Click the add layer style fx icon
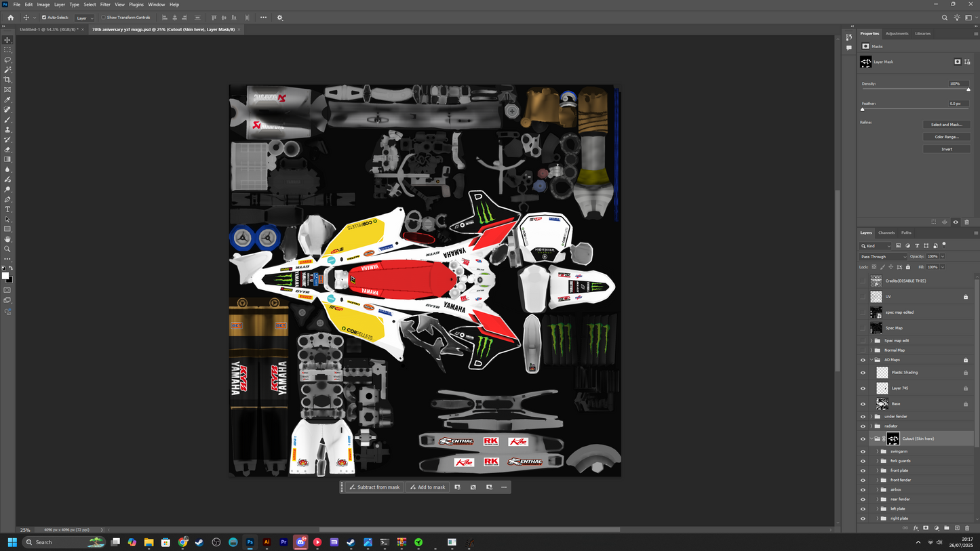 (916, 528)
